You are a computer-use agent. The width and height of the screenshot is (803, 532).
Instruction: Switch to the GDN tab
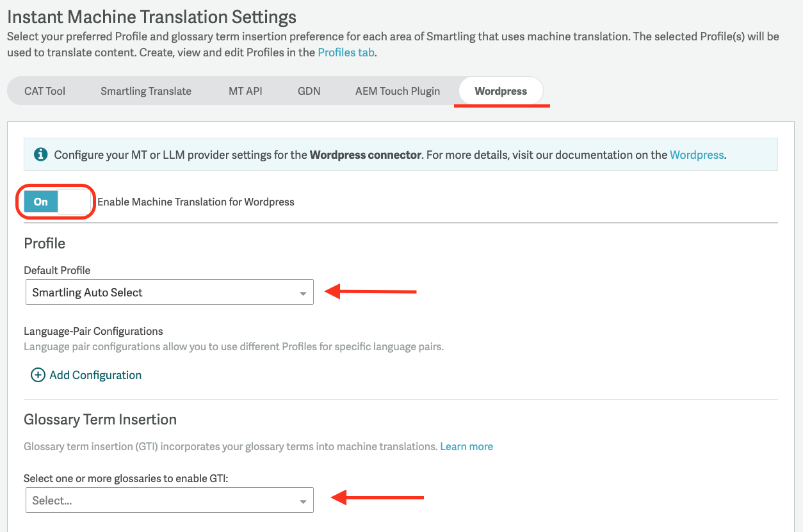click(309, 91)
